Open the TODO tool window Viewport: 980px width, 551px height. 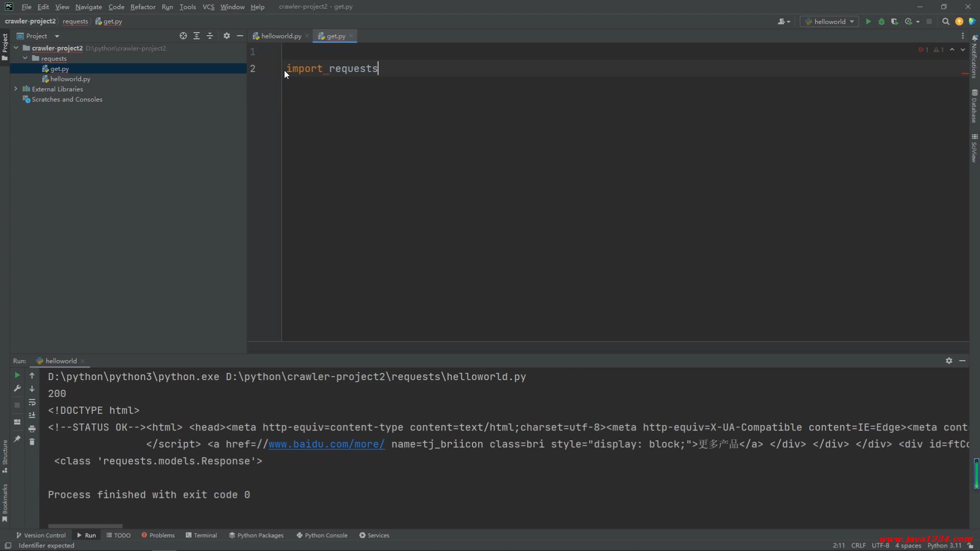[118, 535]
